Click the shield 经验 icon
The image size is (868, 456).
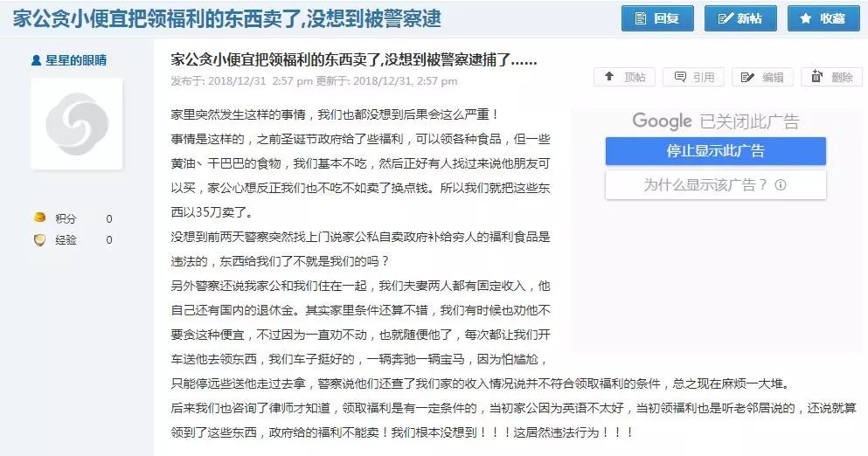tap(40, 239)
